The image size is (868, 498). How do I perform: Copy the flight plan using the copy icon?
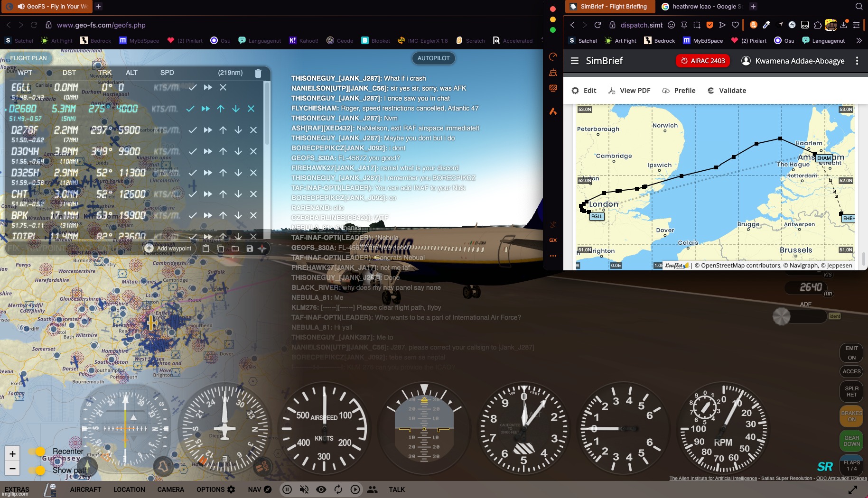coord(220,249)
